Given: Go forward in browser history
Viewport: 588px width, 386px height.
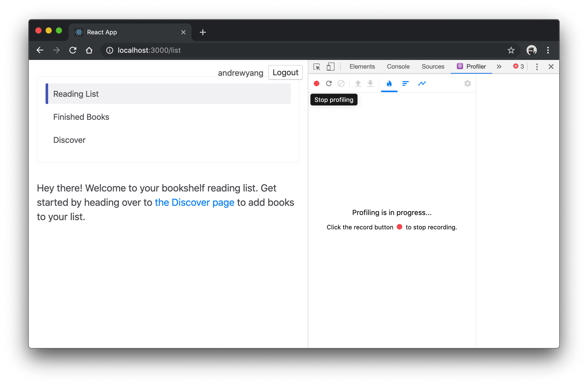Looking at the screenshot, I should pyautogui.click(x=56, y=50).
